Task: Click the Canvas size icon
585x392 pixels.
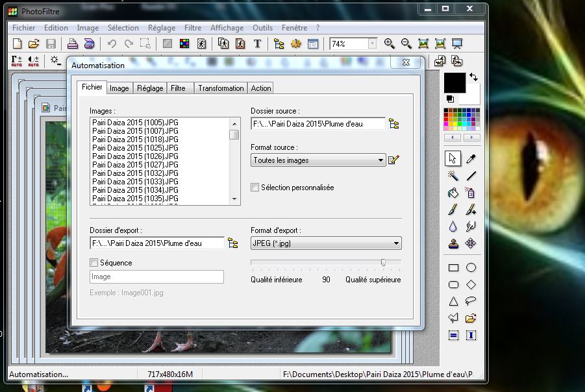Action: (240, 43)
